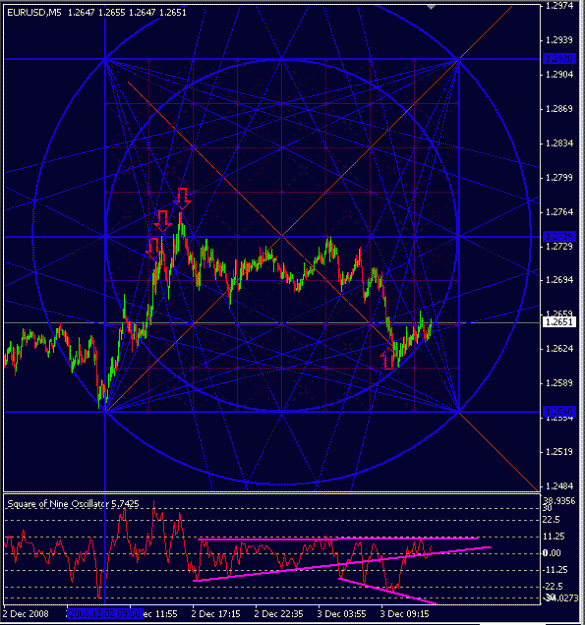Screen dimensions: 585x625
Task: Click the highlighted 1.2560 price label
Action: point(559,411)
